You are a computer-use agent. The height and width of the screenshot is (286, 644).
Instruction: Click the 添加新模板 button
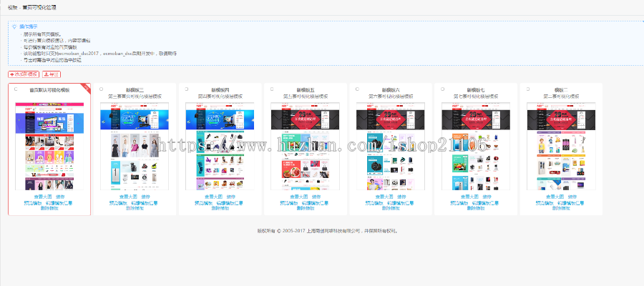pyautogui.click(x=24, y=74)
